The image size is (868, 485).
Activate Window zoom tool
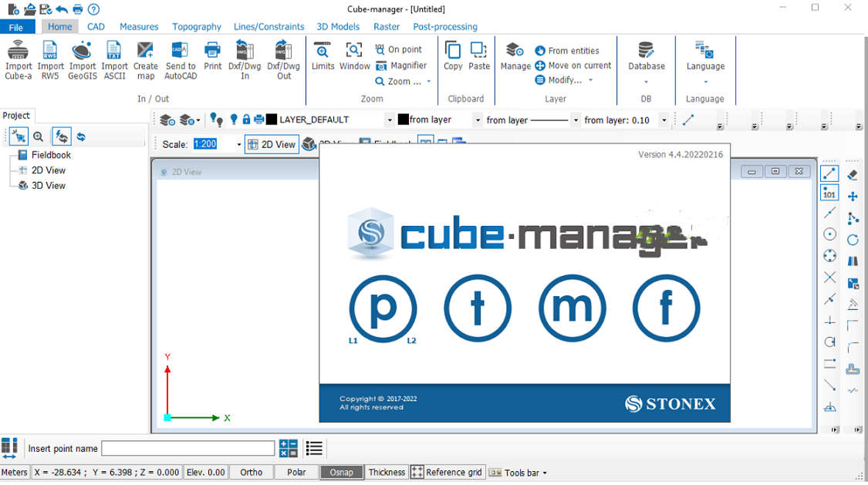pos(354,56)
